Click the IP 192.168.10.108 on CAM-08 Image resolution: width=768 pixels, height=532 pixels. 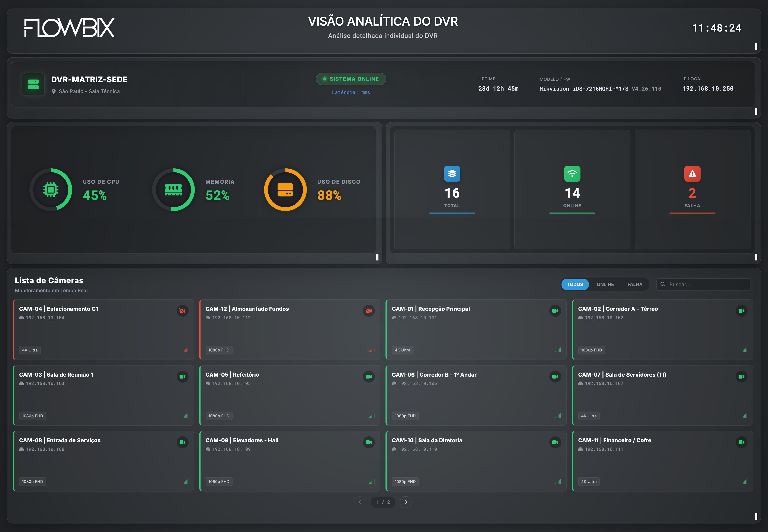click(x=45, y=449)
